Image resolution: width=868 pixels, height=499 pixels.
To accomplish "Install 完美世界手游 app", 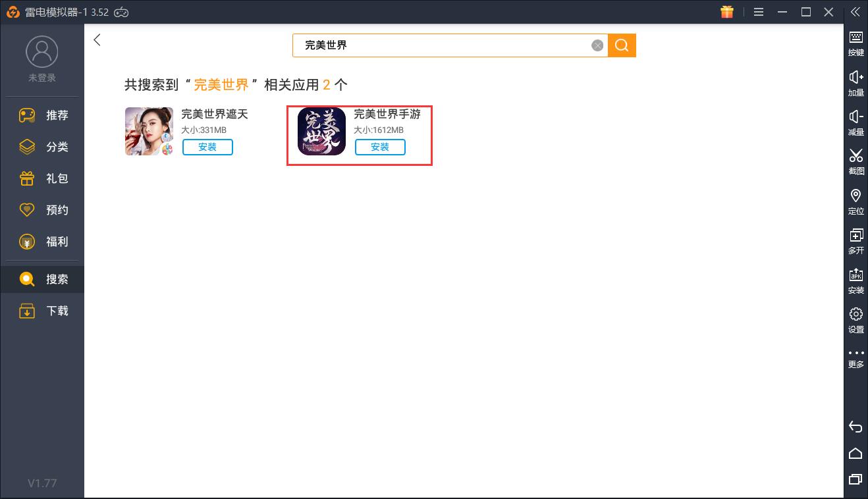I will (x=380, y=147).
